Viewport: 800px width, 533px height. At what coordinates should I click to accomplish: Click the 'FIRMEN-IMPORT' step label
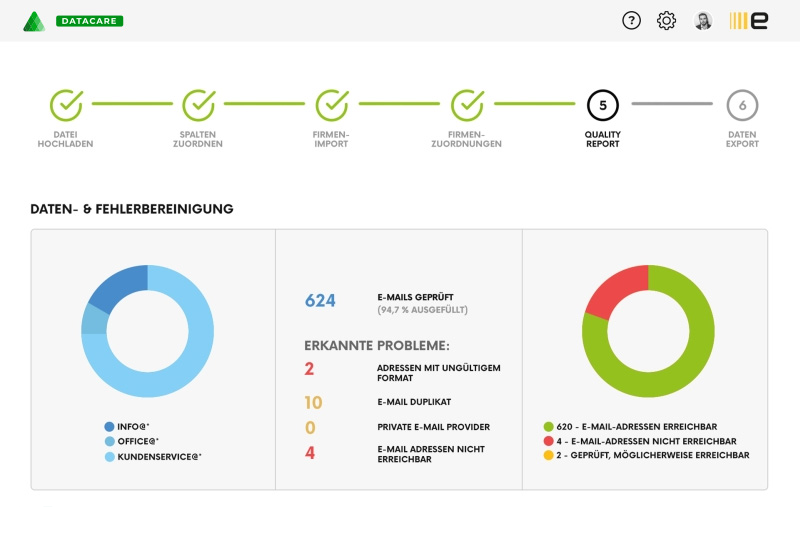tap(331, 139)
